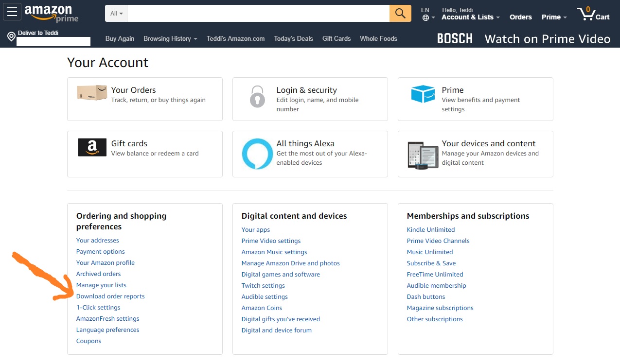Image resolution: width=620 pixels, height=364 pixels.
Task: Click the delivery location pin icon
Action: 11,37
